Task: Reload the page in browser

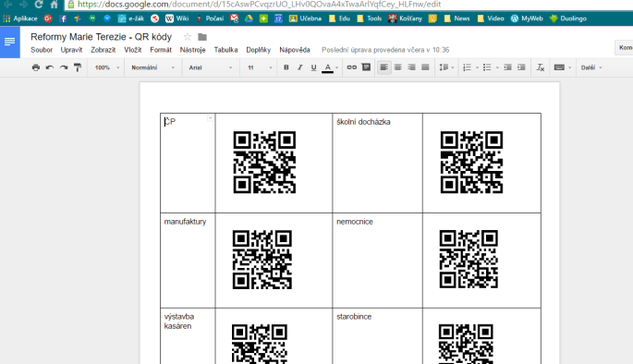Action: (39, 5)
